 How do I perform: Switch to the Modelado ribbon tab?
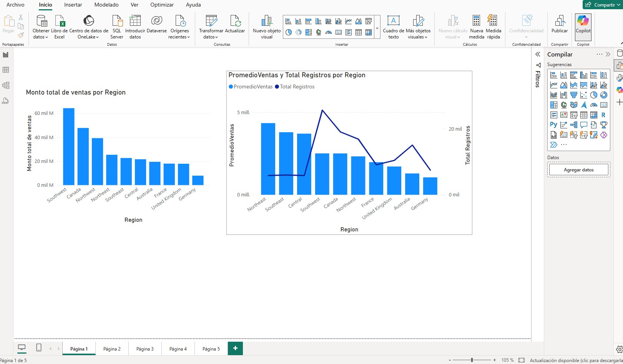pos(106,5)
